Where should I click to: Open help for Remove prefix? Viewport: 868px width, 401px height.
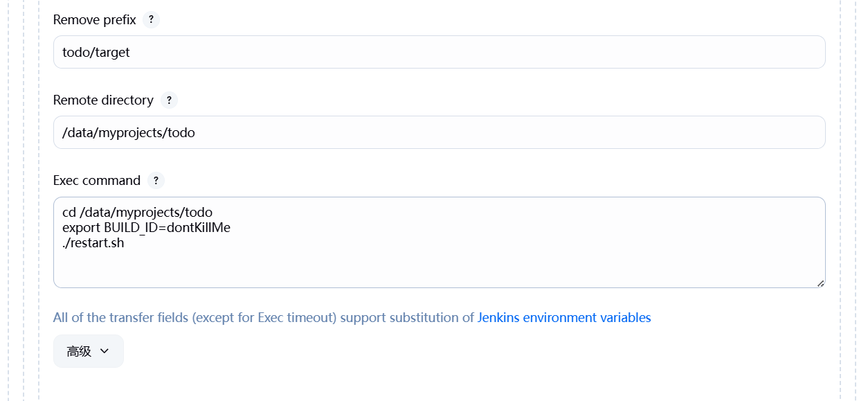click(x=151, y=20)
